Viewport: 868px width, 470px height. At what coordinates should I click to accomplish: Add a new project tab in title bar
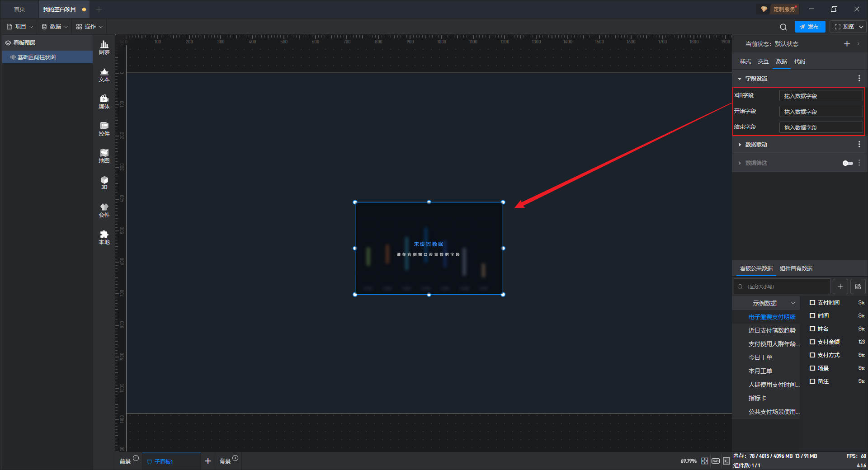coord(99,9)
